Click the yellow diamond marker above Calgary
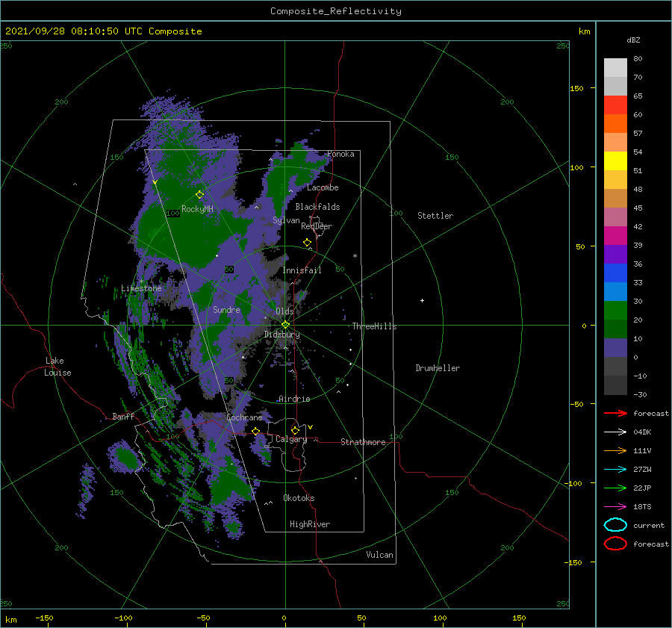Viewport: 672px width, 628px height. 295,430
